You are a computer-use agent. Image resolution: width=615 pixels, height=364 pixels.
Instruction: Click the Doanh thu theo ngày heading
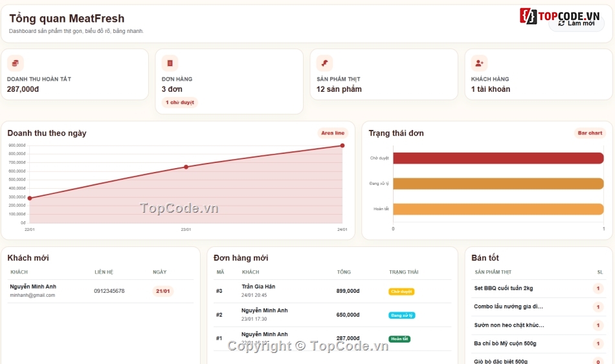47,133
